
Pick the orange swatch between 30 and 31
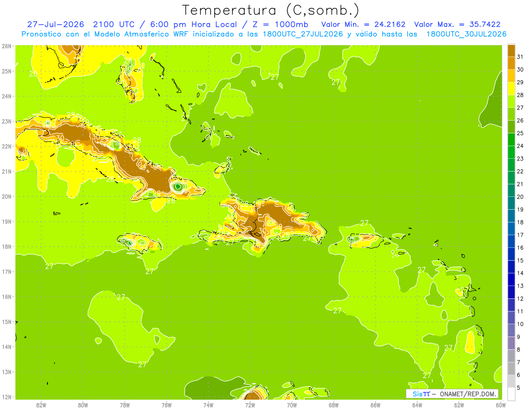tap(511, 63)
